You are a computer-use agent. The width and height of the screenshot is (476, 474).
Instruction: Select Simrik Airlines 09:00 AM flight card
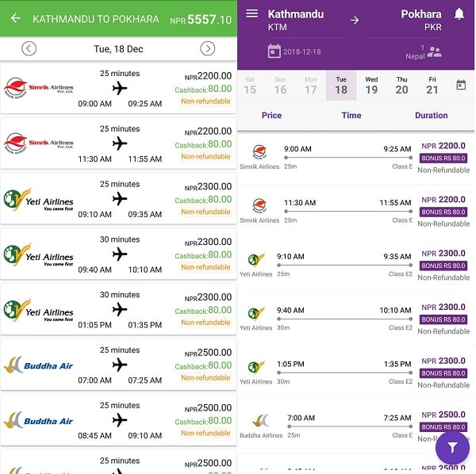tap(118, 88)
